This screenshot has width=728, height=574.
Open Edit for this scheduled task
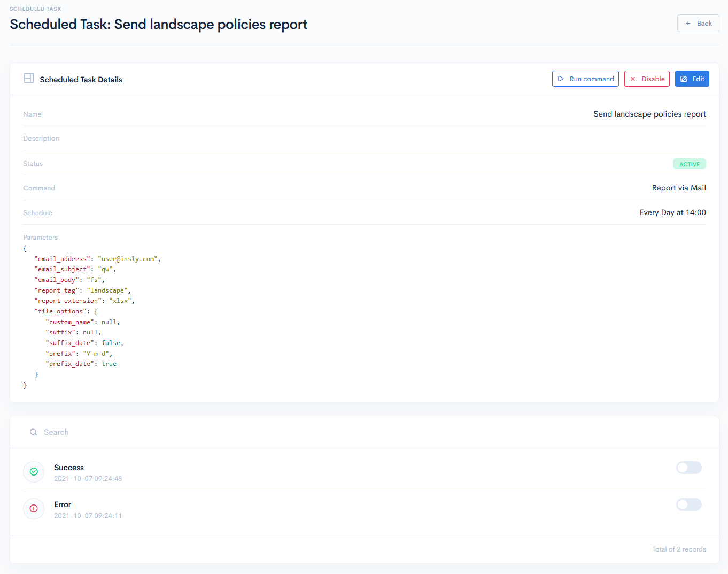(692, 79)
